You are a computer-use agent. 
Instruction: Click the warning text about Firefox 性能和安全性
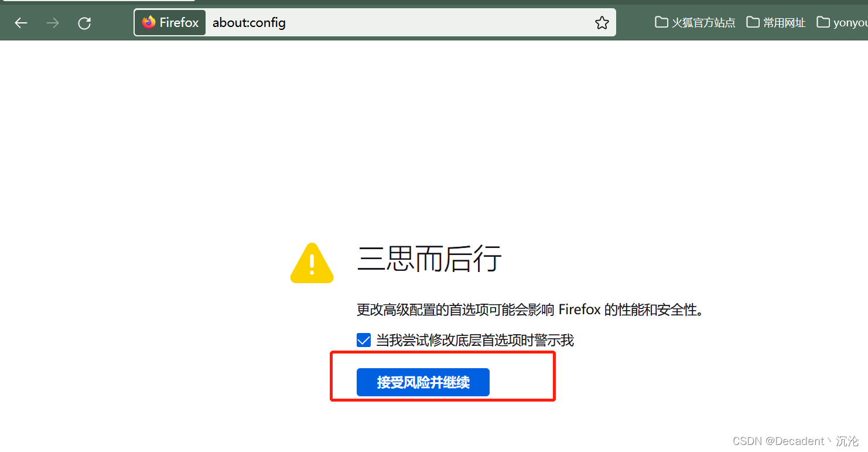coord(530,310)
